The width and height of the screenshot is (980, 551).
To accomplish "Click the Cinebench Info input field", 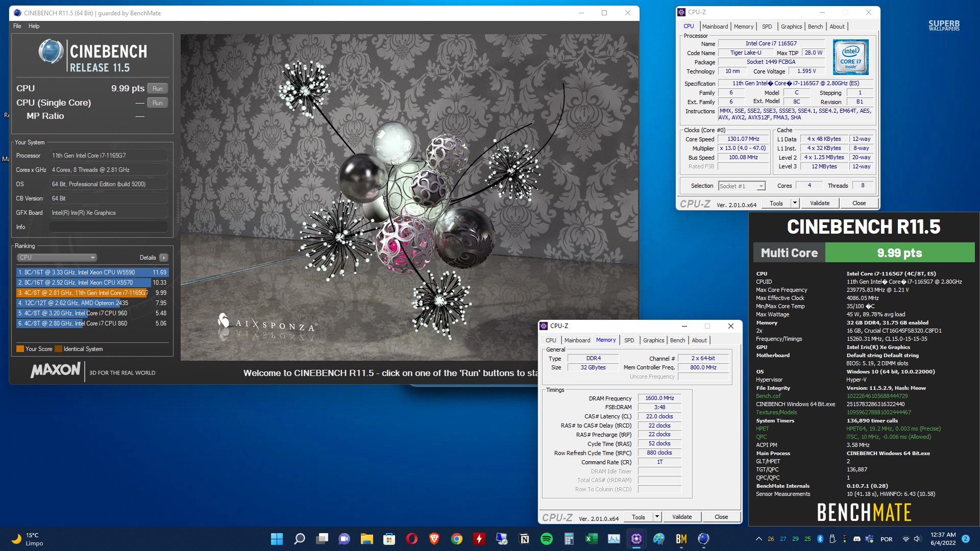I will tap(109, 227).
